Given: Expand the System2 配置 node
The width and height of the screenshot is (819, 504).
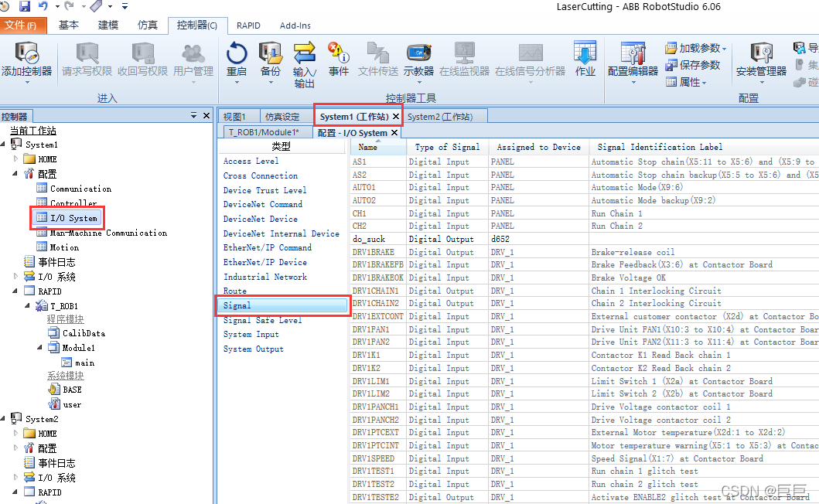Looking at the screenshot, I should coord(15,448).
